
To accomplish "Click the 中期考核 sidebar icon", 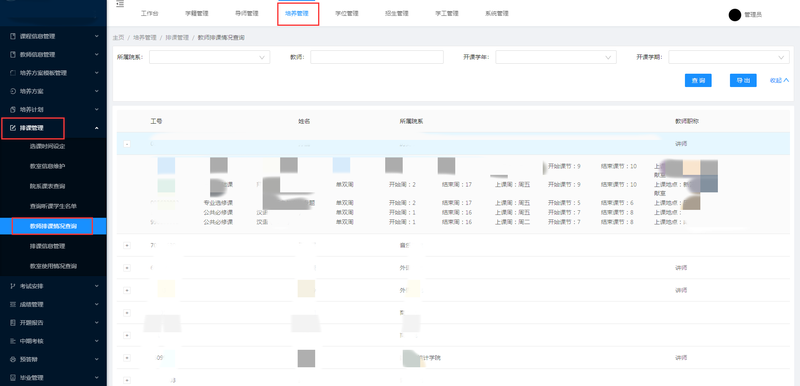I will pyautogui.click(x=13, y=341).
